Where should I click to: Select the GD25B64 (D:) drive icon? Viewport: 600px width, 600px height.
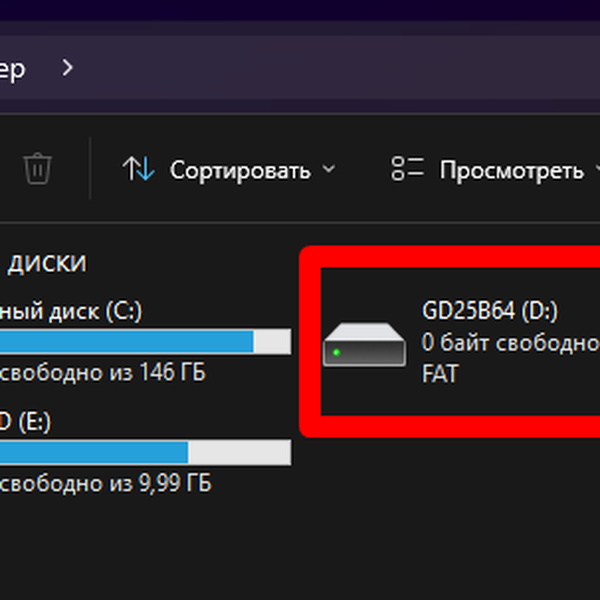coord(364,346)
